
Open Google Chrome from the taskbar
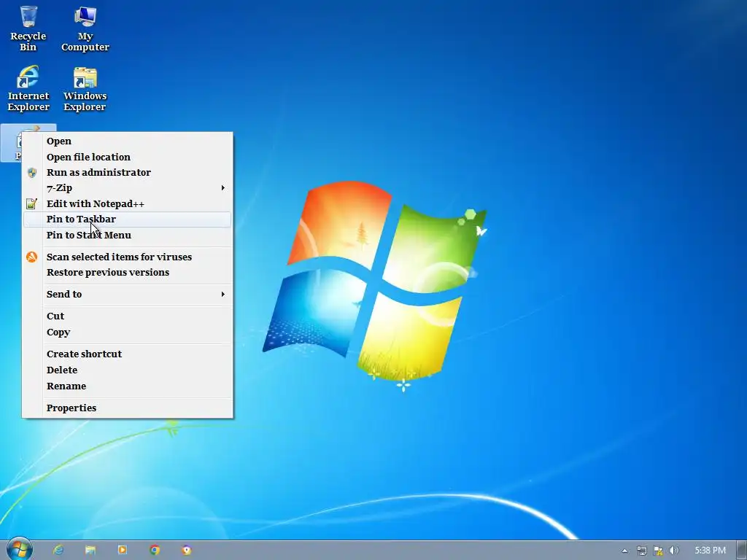click(x=155, y=550)
